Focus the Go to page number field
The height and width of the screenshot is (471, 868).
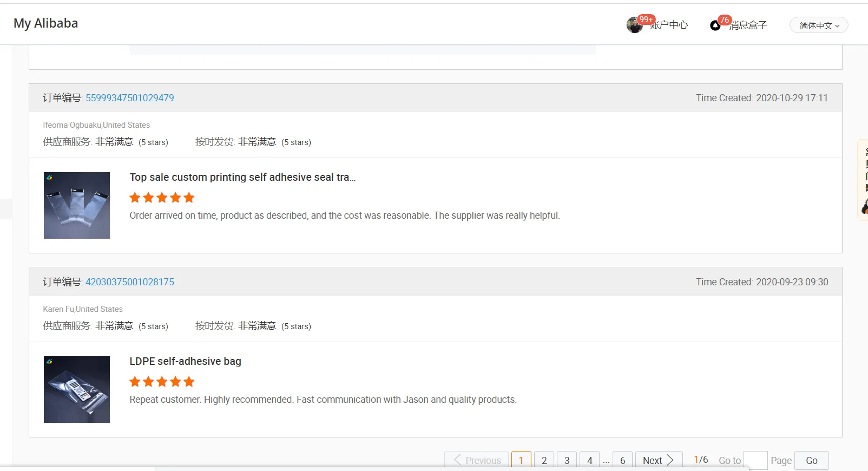click(755, 460)
